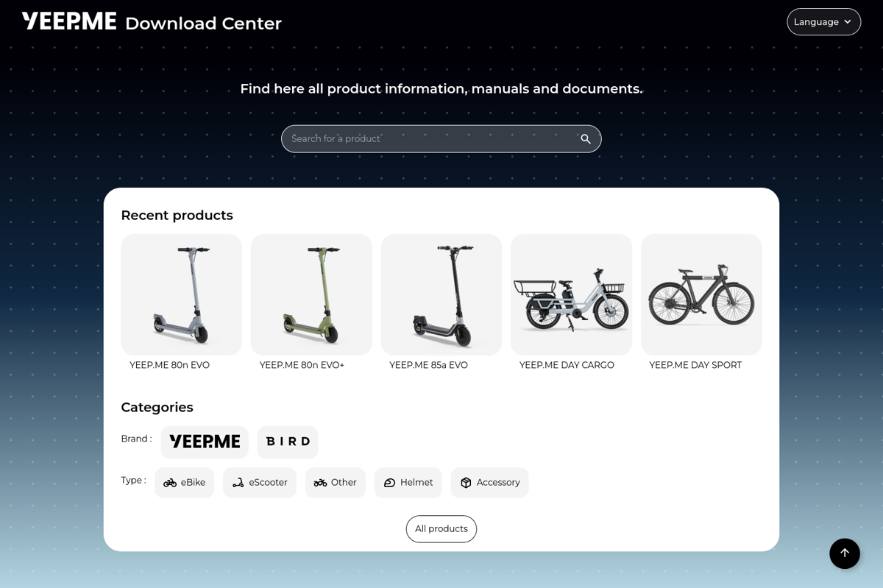Open the Download Center title link
Image resolution: width=883 pixels, height=588 pixels.
click(x=203, y=24)
